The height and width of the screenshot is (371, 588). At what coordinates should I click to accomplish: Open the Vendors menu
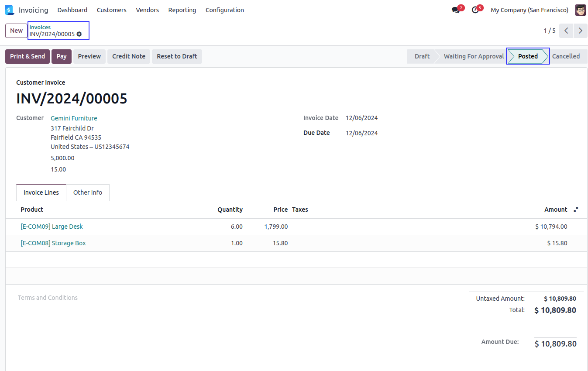coord(147,10)
